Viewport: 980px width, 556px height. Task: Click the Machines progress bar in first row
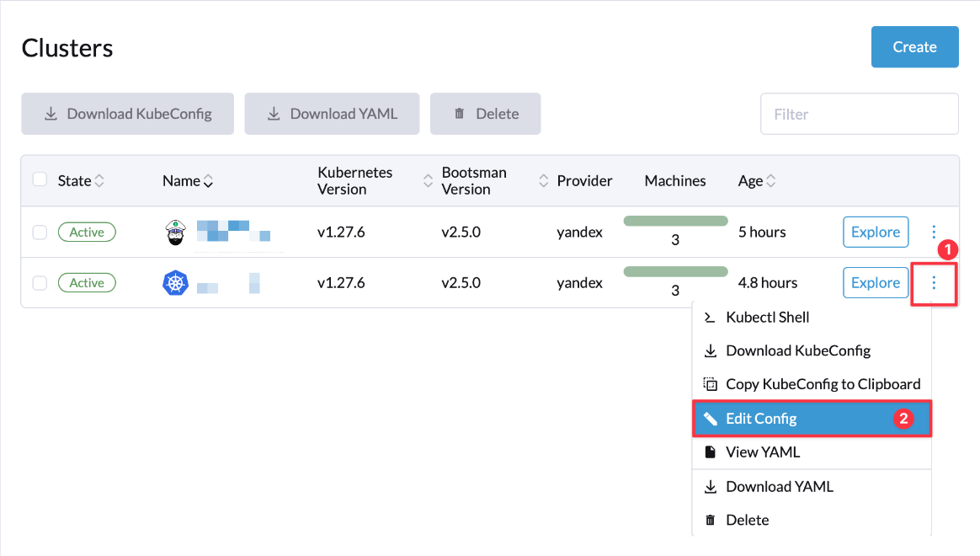(675, 222)
